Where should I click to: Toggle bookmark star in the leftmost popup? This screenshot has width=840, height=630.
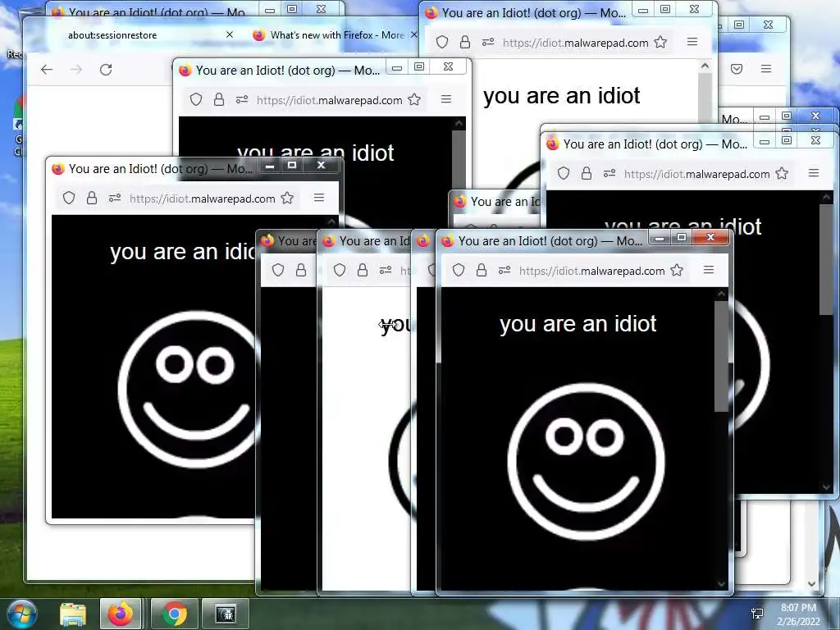click(288, 198)
